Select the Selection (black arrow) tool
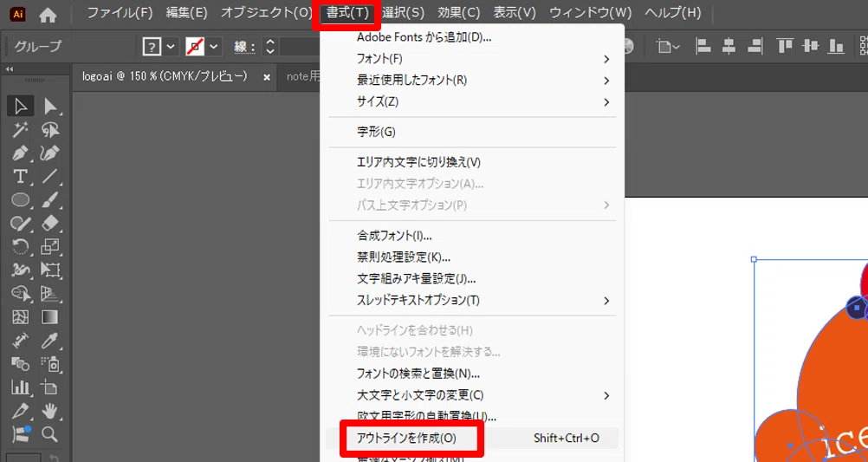The image size is (868, 462). click(21, 106)
